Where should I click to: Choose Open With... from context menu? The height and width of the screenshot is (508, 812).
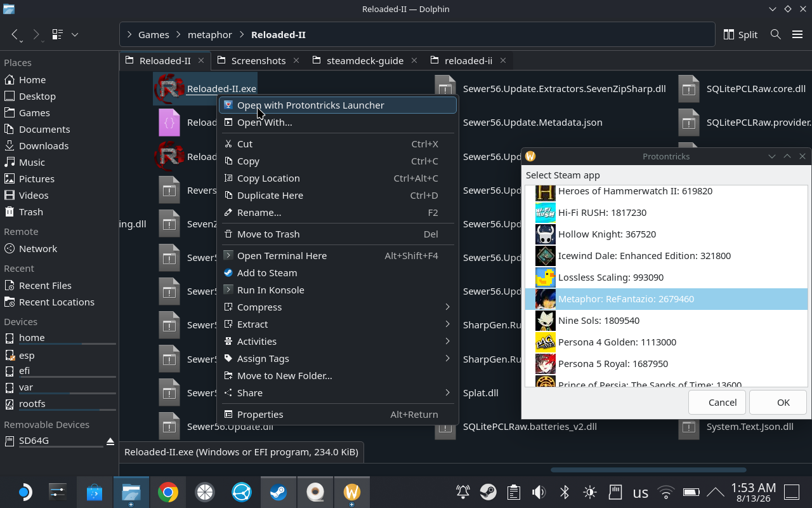tap(337, 122)
